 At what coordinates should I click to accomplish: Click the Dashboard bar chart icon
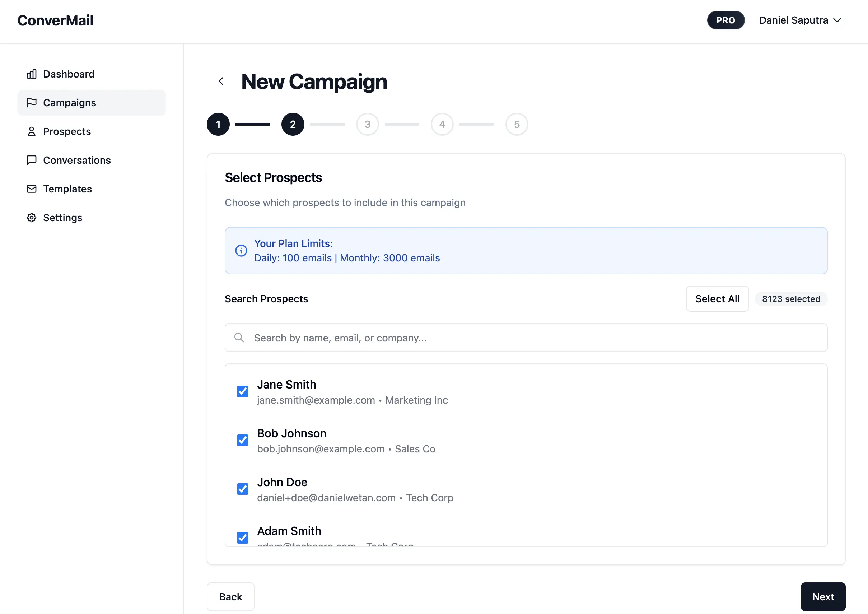(x=31, y=74)
